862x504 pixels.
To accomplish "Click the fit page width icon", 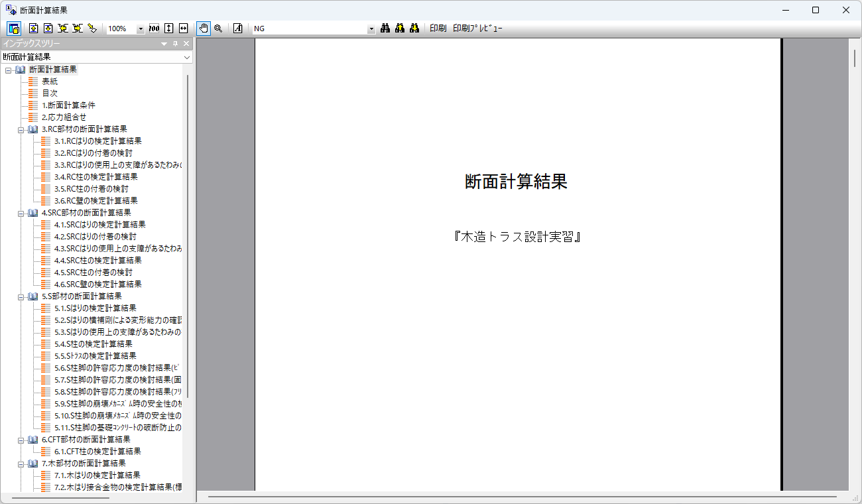I will point(184,29).
